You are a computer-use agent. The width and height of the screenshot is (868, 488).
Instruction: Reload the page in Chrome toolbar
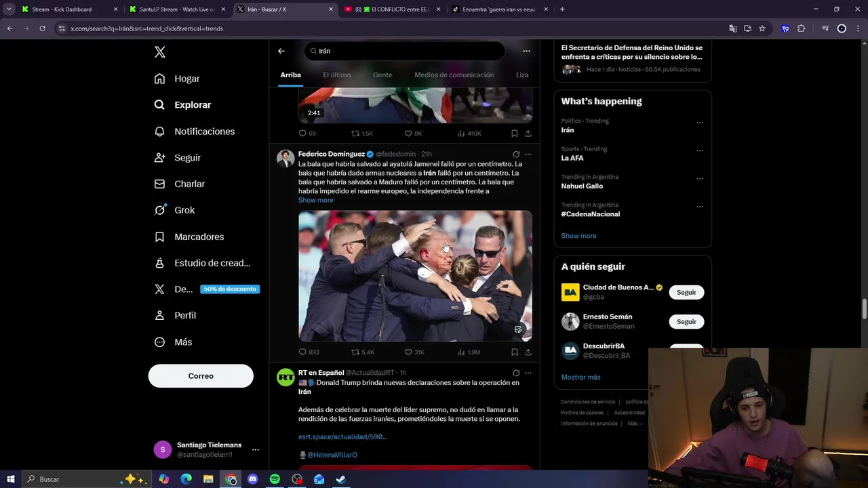click(42, 28)
